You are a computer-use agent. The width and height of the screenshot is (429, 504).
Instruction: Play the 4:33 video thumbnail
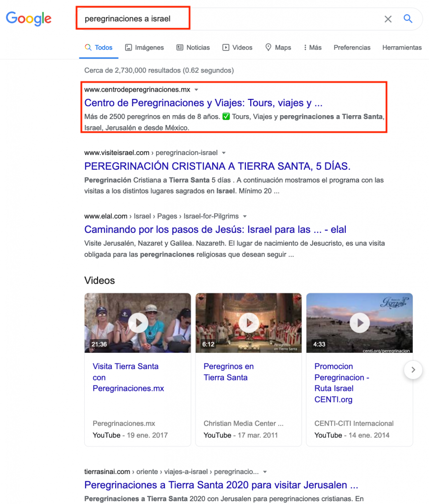coord(360,323)
